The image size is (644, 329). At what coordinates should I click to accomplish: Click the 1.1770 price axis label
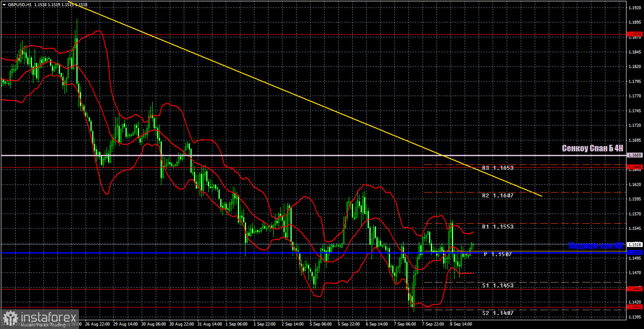[x=634, y=96]
